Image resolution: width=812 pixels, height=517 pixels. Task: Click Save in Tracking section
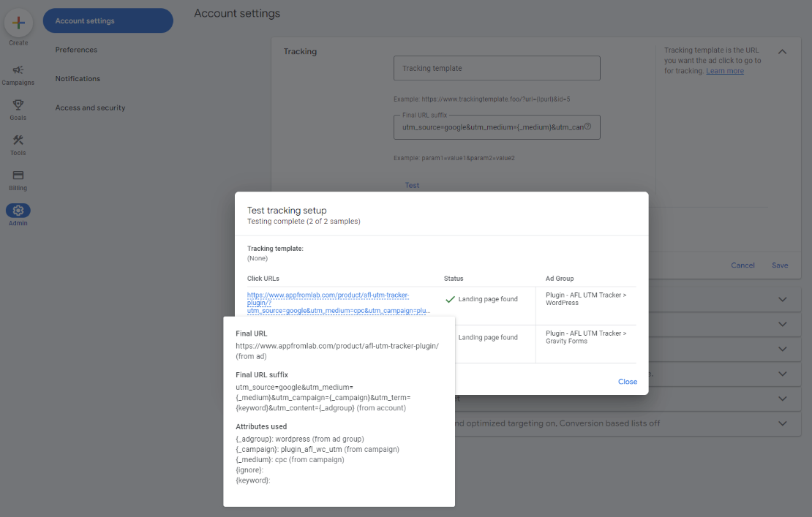(780, 265)
